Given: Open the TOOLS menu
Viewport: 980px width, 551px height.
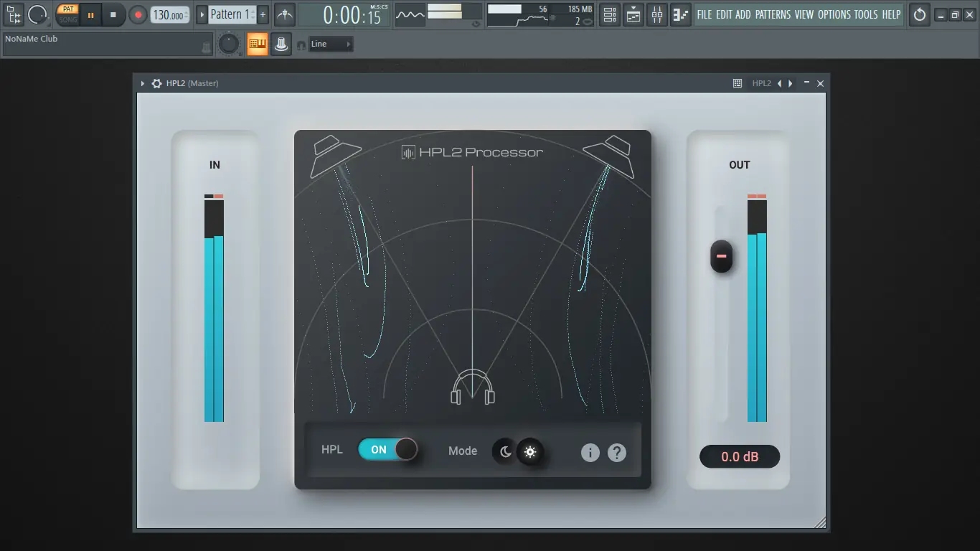Looking at the screenshot, I should pyautogui.click(x=866, y=14).
